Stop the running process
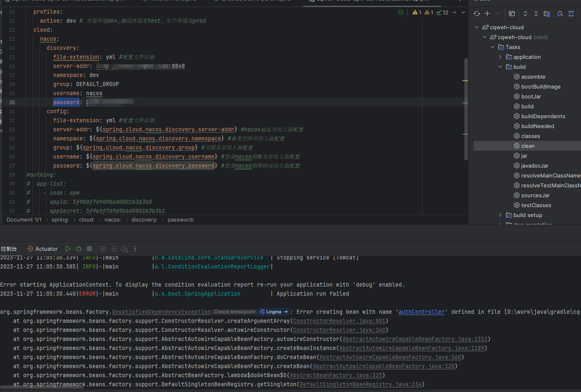The height and width of the screenshot is (392, 581). coord(89,249)
